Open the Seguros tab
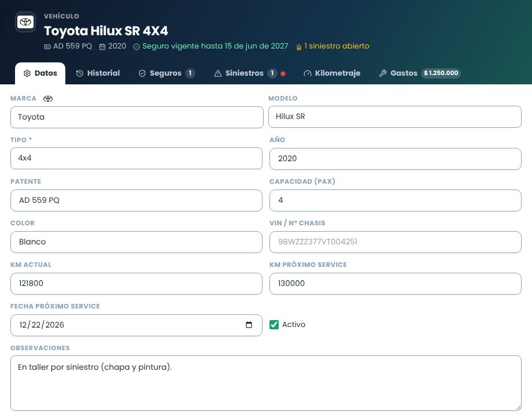Screen dimensions: 532x416 pos(167,73)
